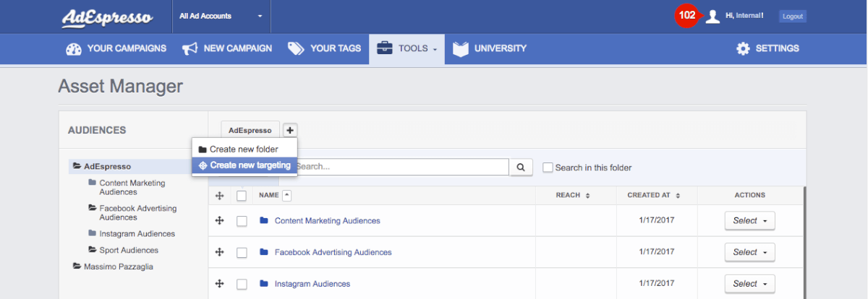Choose Create new targeting from the menu

(244, 165)
